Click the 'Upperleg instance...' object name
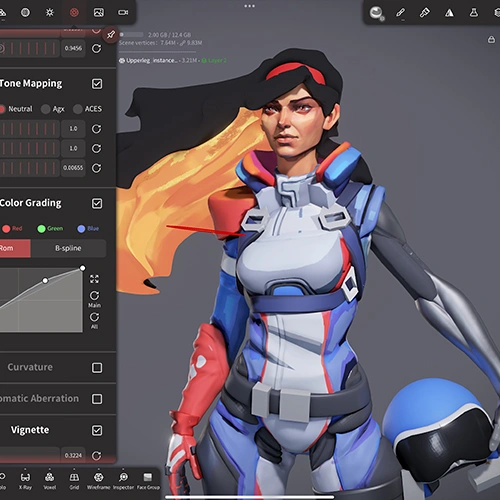Viewport: 500px width, 500px height. click(152, 61)
